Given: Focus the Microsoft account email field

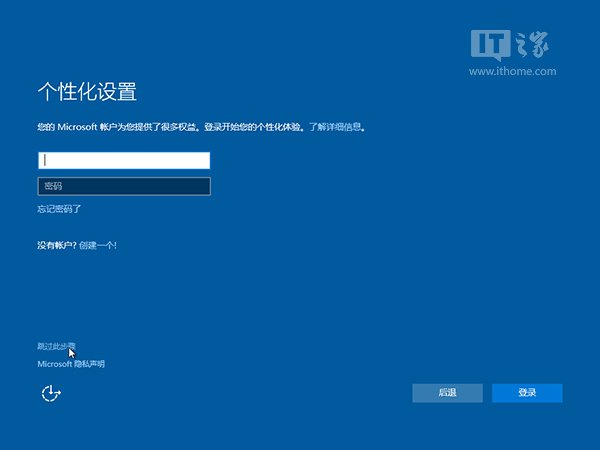Looking at the screenshot, I should 124,161.
